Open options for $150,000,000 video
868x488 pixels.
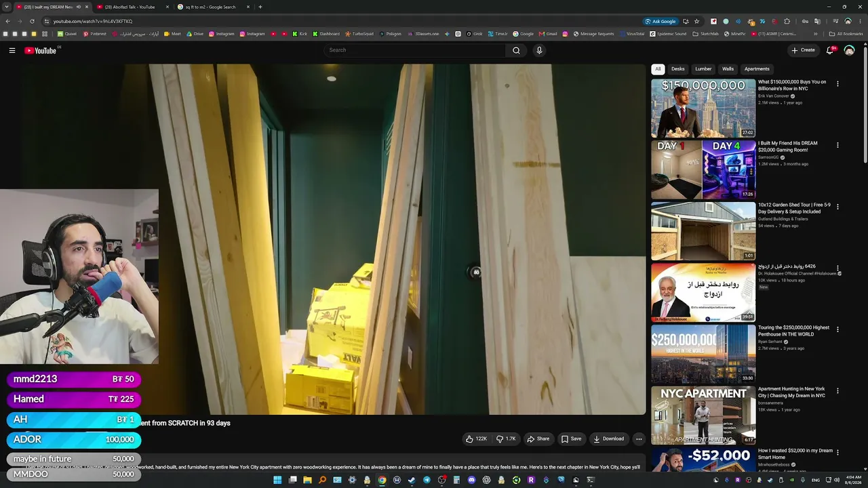837,84
